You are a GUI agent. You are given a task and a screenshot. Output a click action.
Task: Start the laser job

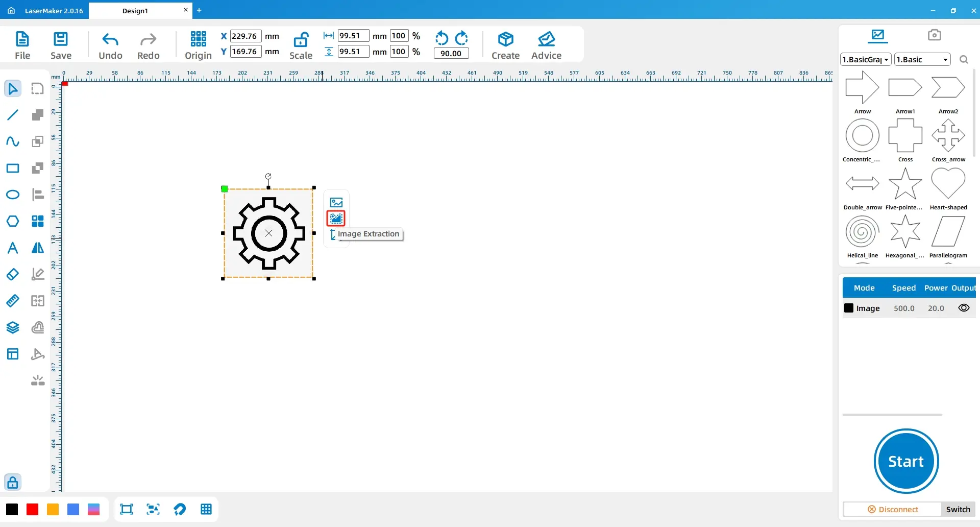[906, 461]
